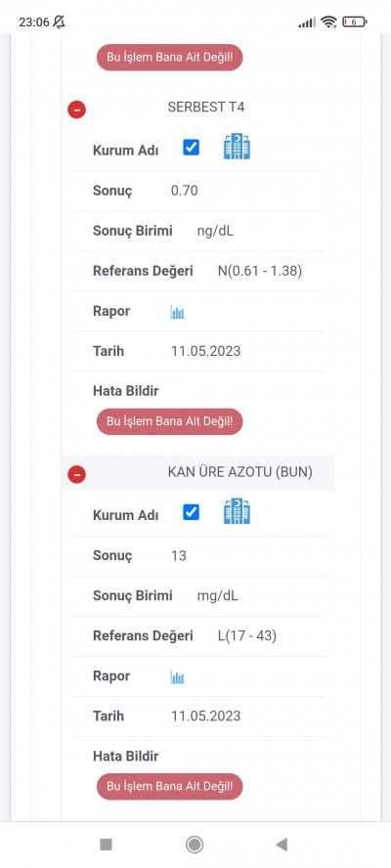
Task: View the Rapor chart icon for BUN test
Action: tap(177, 677)
